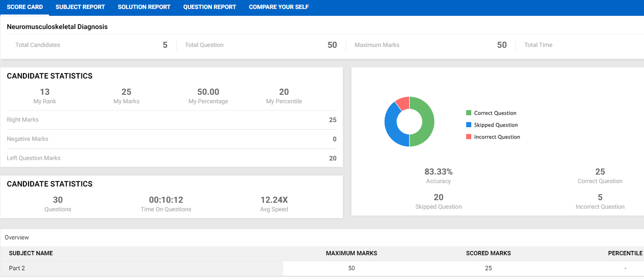Click the SCORED MARKS column header
Viewport: 644px width, 277px height.
[488, 253]
